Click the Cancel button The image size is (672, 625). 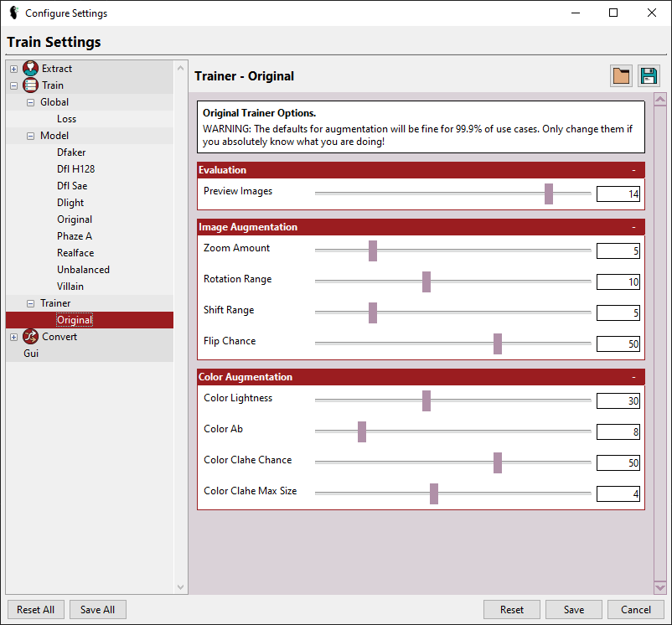[636, 610]
